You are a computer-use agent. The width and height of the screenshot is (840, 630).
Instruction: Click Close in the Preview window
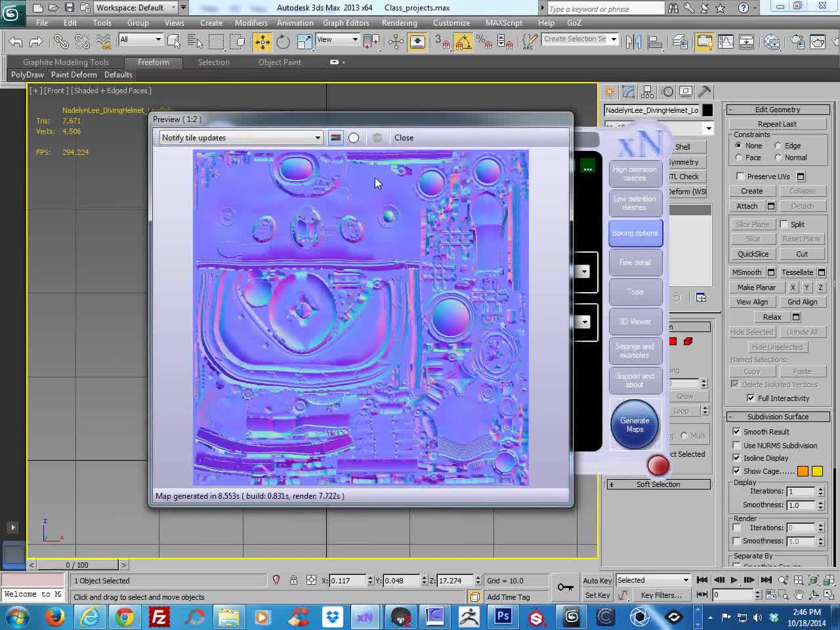(404, 138)
